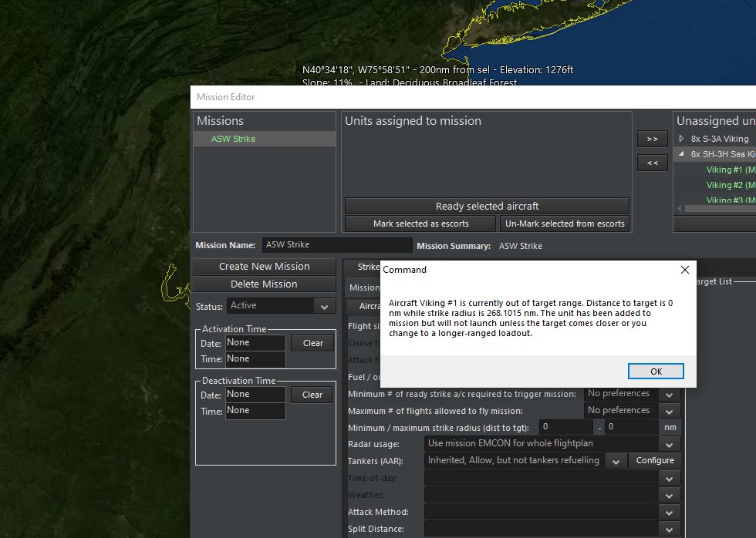
Task: Open the Weather dropdown
Action: 552,495
